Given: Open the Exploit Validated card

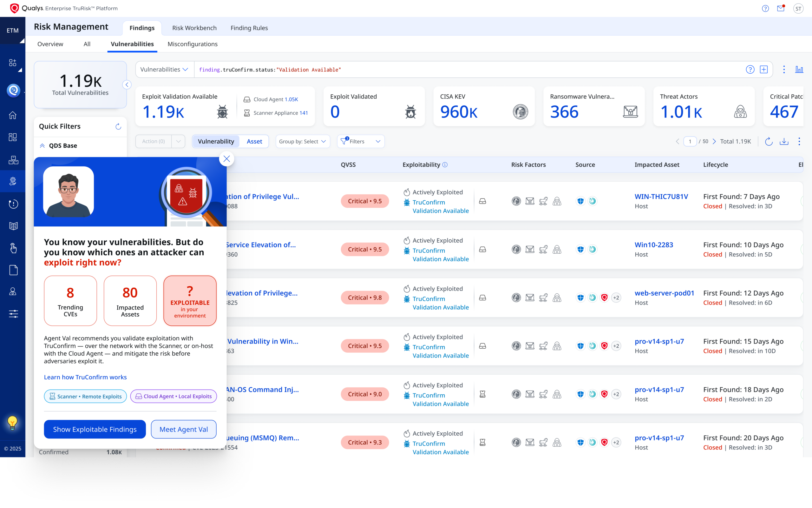Looking at the screenshot, I should pos(374,106).
